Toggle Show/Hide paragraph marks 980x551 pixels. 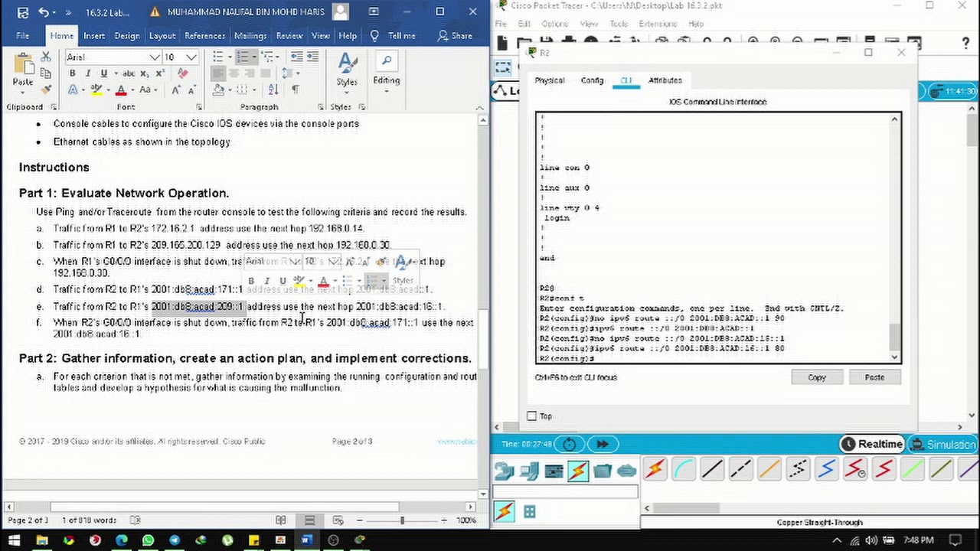(295, 90)
